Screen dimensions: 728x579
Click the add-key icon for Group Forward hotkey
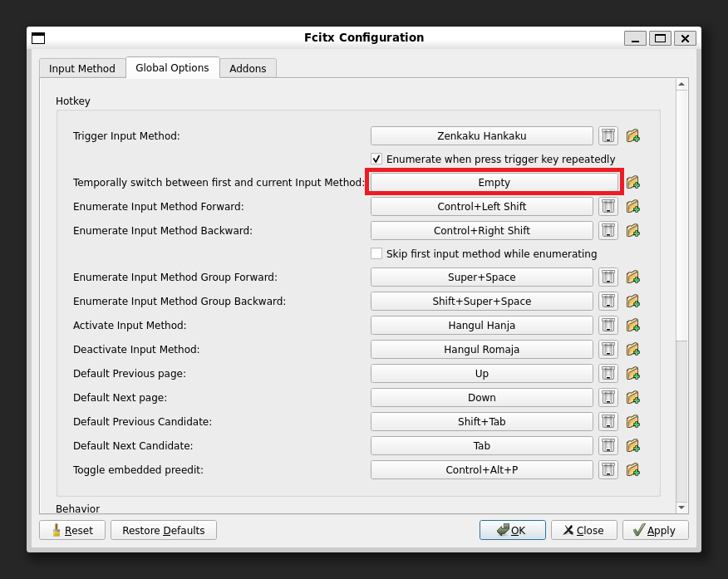(632, 277)
